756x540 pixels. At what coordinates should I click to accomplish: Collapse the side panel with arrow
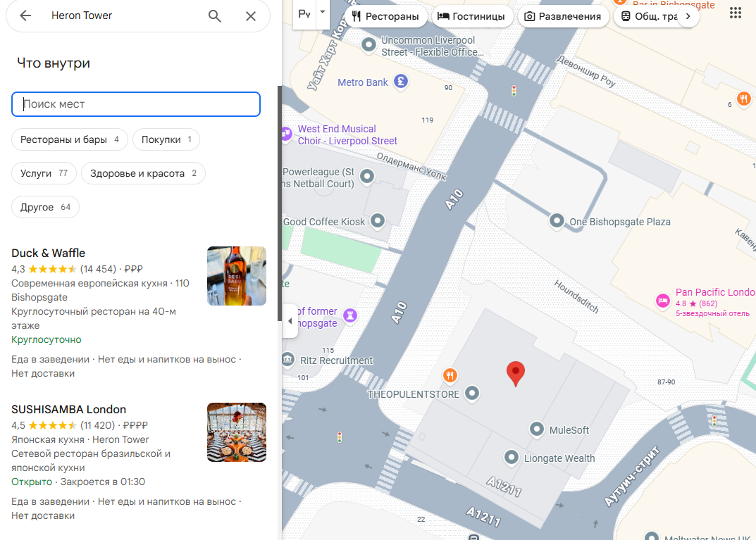point(290,321)
